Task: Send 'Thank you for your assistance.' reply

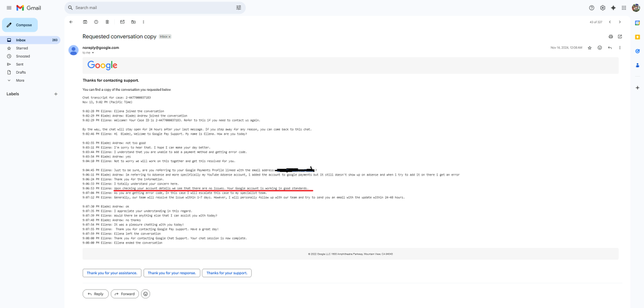Action: tap(112, 273)
